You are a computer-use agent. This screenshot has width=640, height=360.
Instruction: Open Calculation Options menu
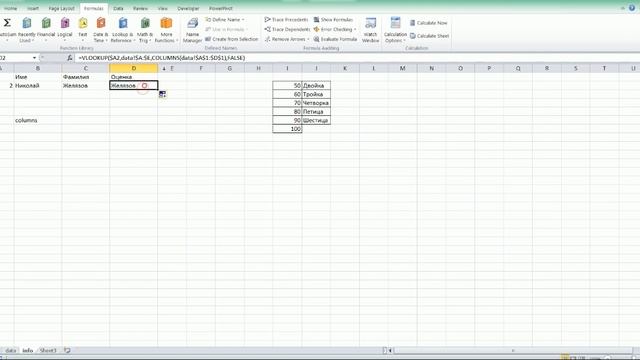(395, 30)
